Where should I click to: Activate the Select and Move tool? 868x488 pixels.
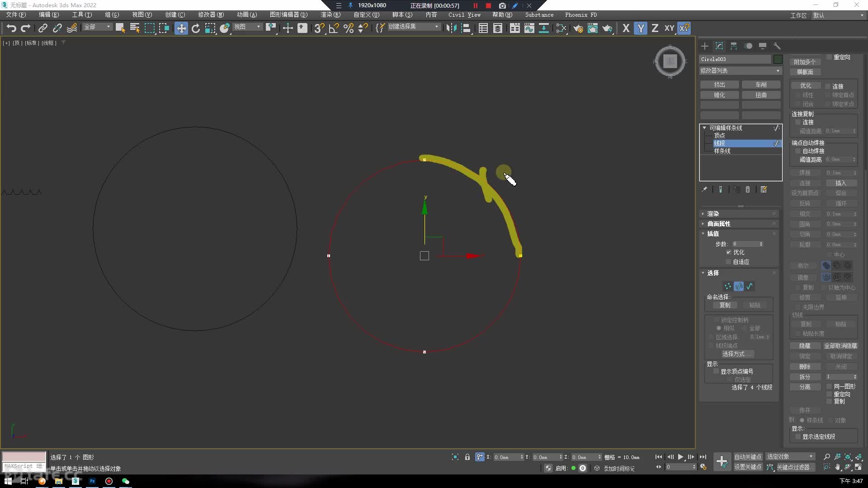(x=181, y=28)
